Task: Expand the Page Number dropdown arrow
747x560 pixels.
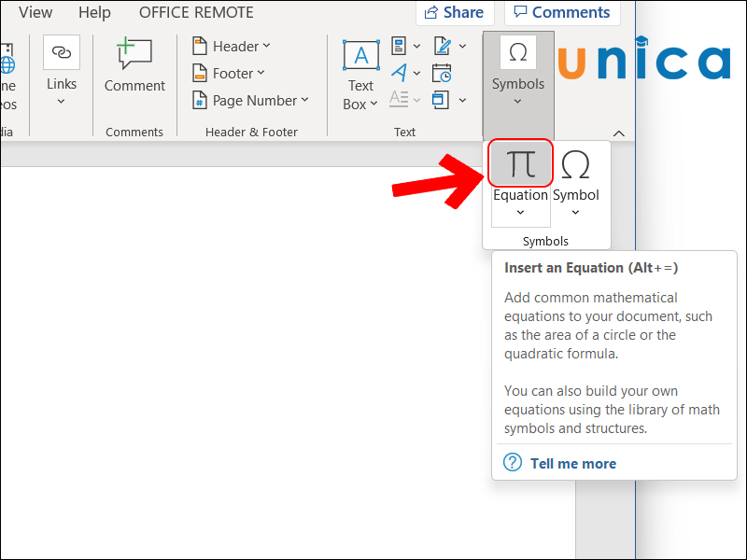Action: coord(305,100)
